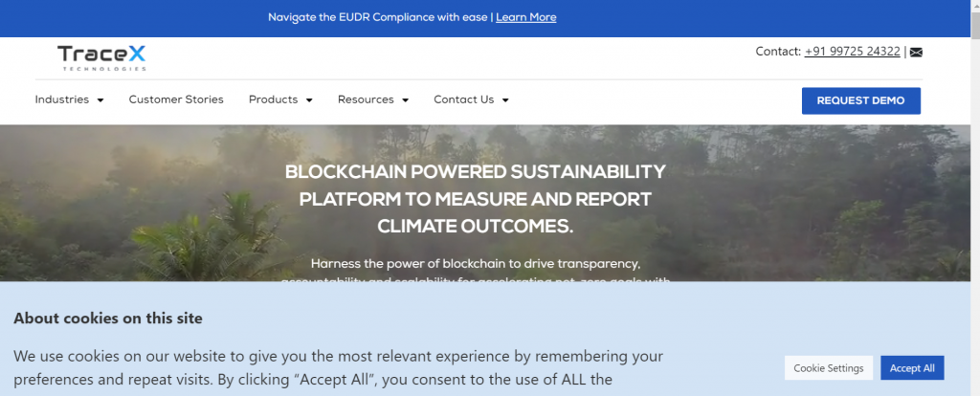Click the 'Harness the power of blockchain' paragraph
Screen dimensions: 980x396
coord(476,263)
